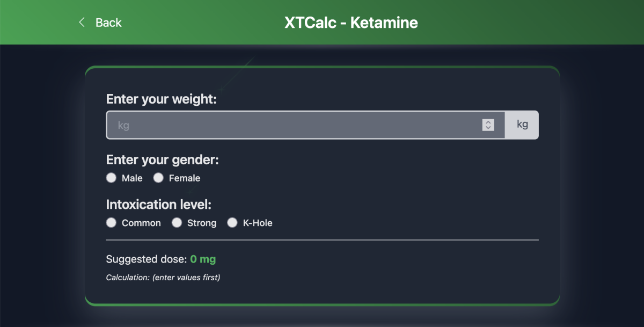Click the "Intoxication level:" heading
644x327 pixels.
(160, 205)
